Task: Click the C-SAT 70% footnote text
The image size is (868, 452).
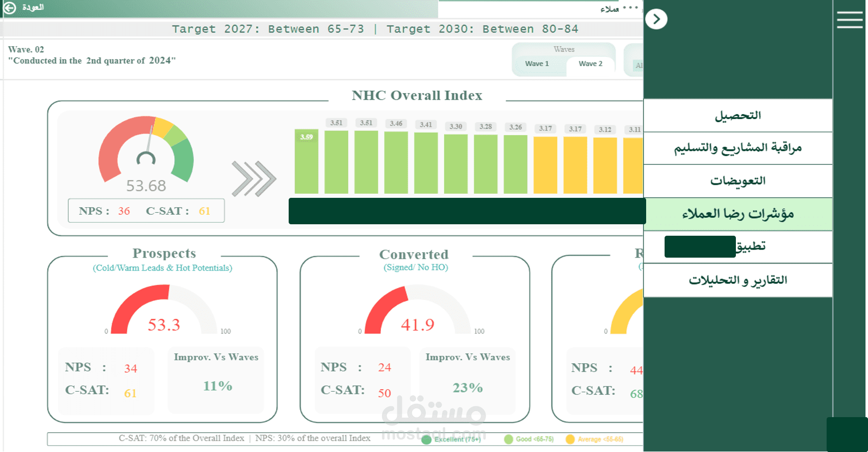Action: tap(181, 438)
